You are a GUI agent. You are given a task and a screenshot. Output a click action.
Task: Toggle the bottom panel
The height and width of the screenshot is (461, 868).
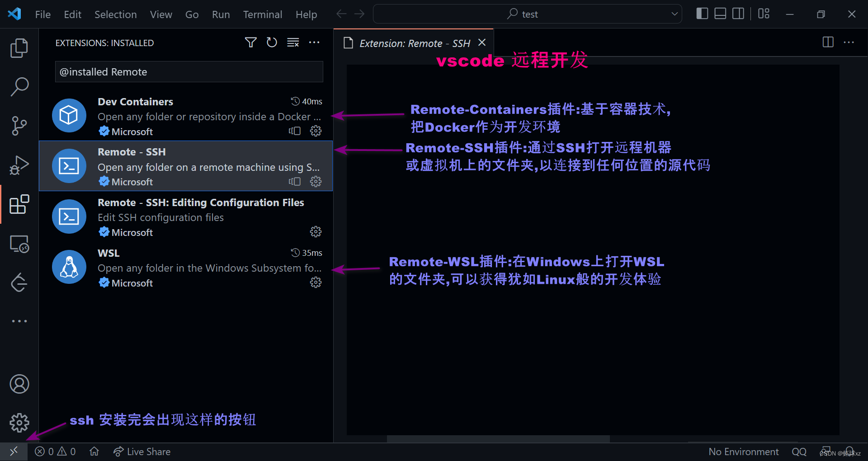tap(720, 14)
